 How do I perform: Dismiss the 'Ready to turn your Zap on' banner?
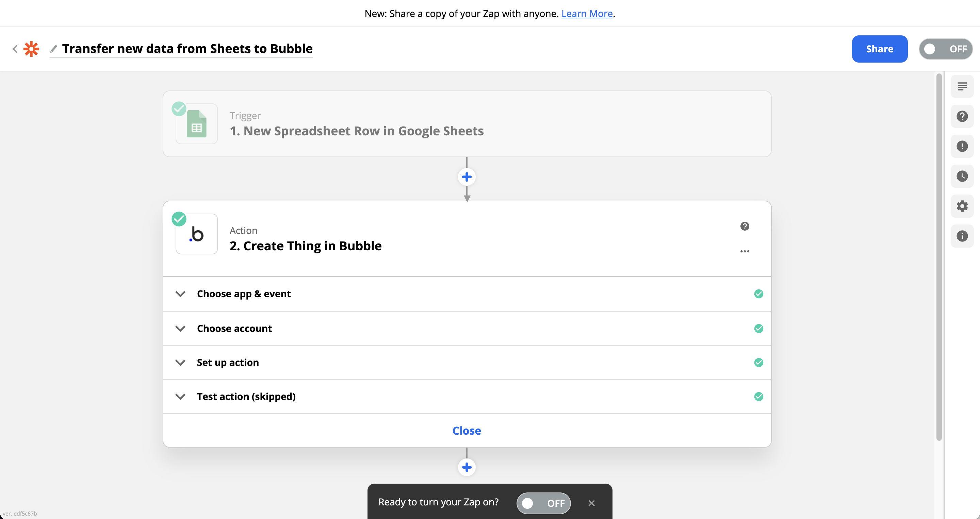(x=591, y=503)
